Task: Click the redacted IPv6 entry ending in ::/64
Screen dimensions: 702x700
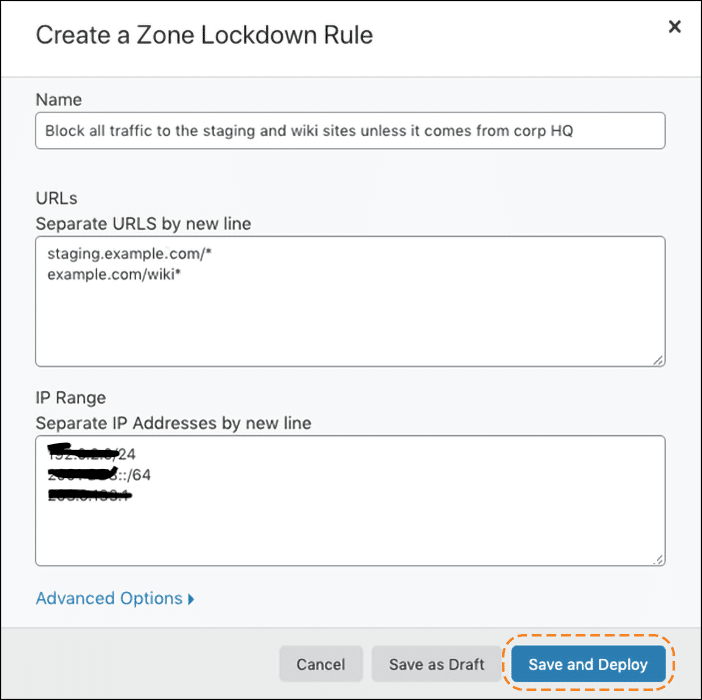Action: pos(99,474)
